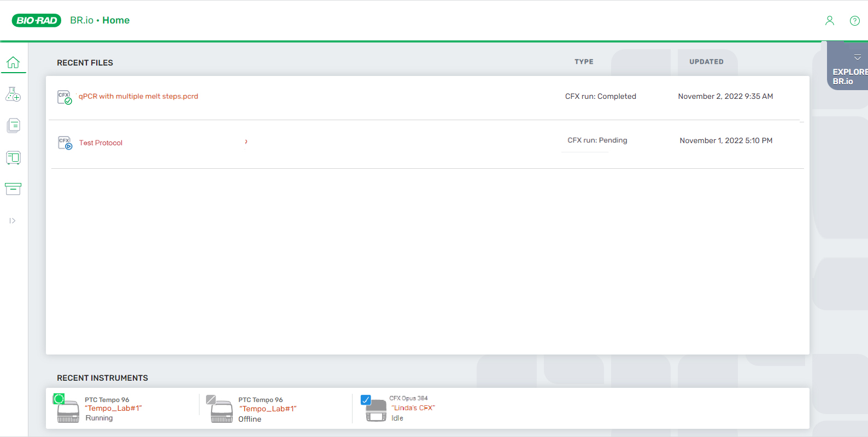Screen dimensions: 868x437
Task: Open Tempo_Lab#1 instrument with Offline status
Action: (x=268, y=409)
